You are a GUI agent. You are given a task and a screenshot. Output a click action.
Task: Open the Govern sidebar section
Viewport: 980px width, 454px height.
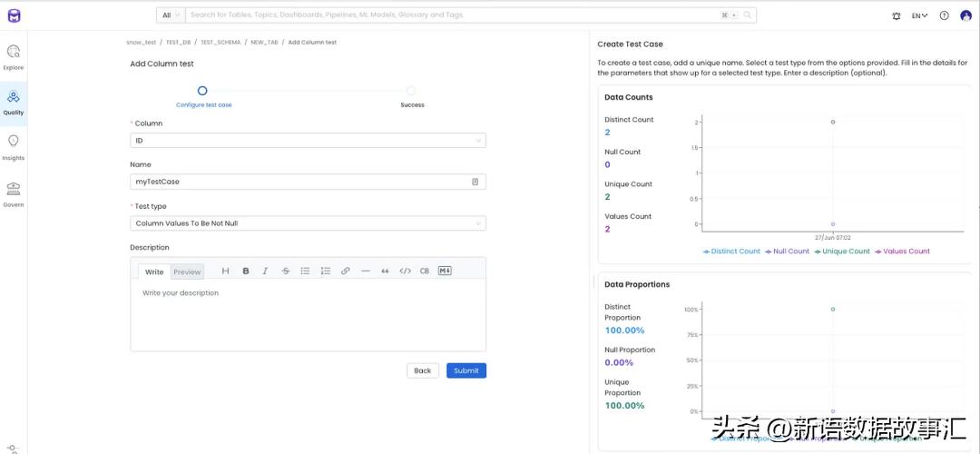13,194
